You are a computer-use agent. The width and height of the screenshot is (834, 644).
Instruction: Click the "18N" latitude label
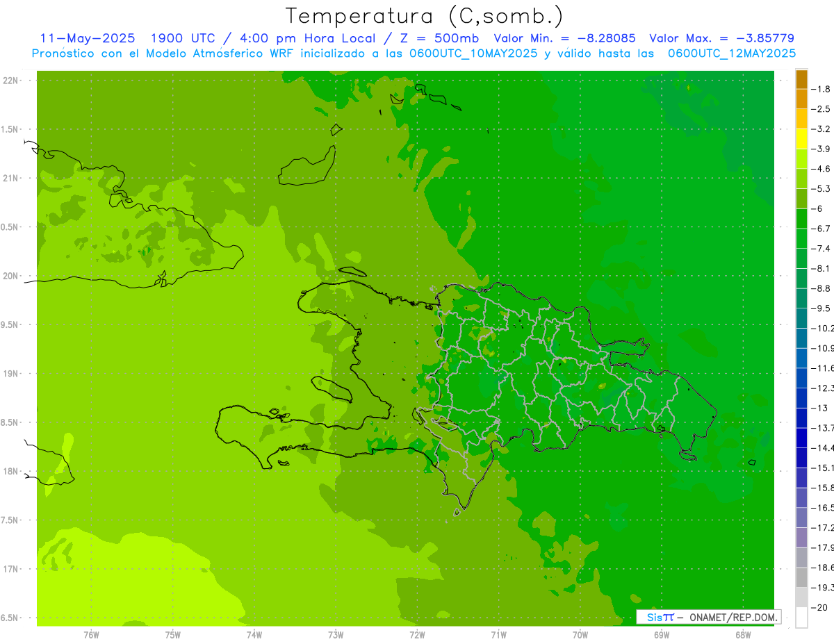tap(10, 471)
